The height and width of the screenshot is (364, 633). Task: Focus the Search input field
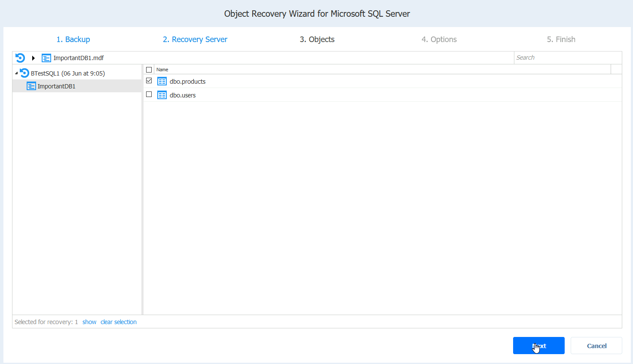pyautogui.click(x=568, y=58)
